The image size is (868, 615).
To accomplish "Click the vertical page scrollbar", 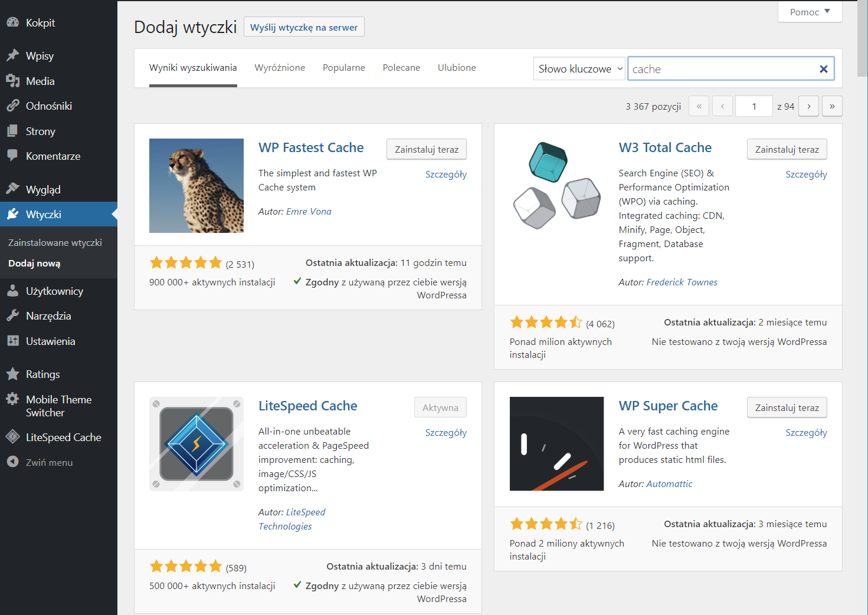I will (863, 307).
